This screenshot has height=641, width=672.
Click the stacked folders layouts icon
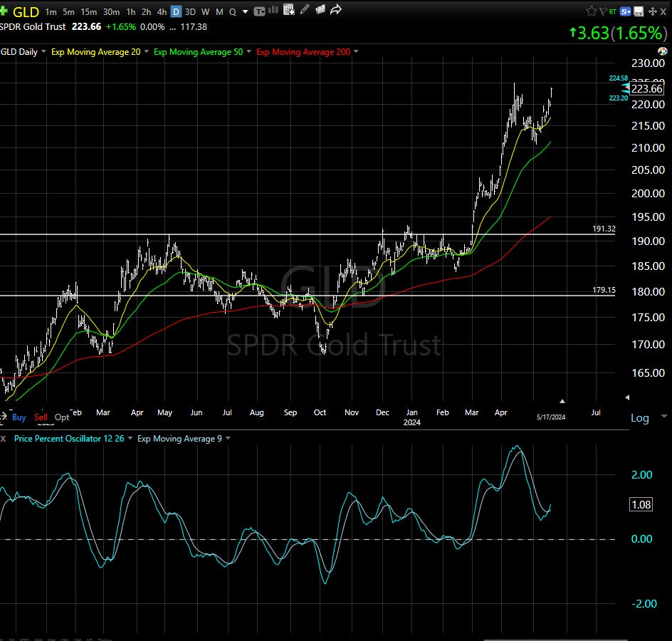320,9
